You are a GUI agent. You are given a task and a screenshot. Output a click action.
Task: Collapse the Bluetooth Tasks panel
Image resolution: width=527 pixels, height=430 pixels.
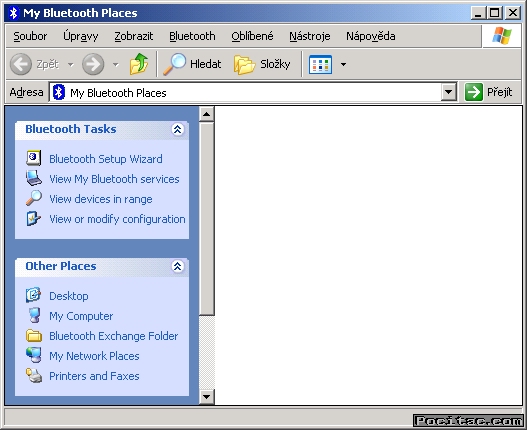[177, 129]
